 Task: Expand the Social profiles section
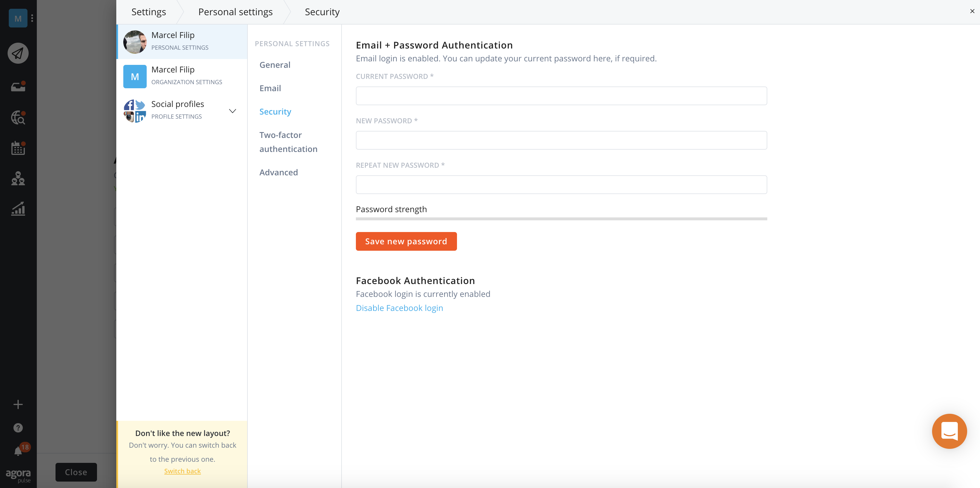coord(233,111)
